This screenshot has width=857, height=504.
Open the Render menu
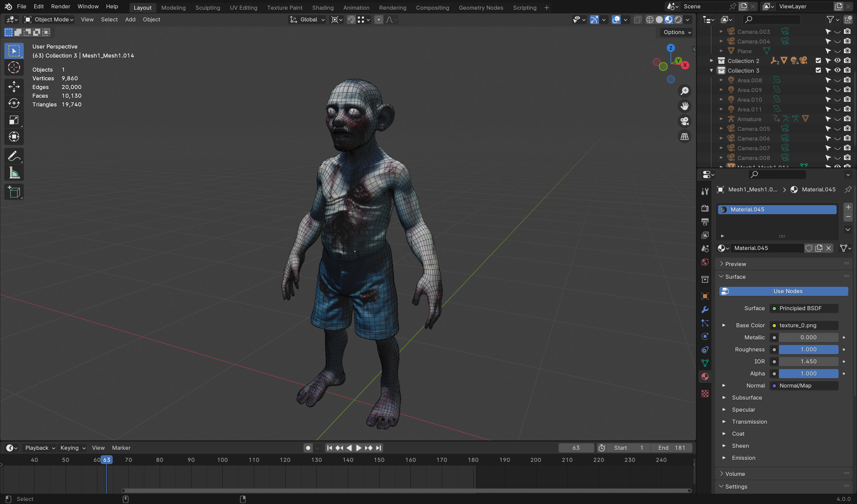[61, 6]
